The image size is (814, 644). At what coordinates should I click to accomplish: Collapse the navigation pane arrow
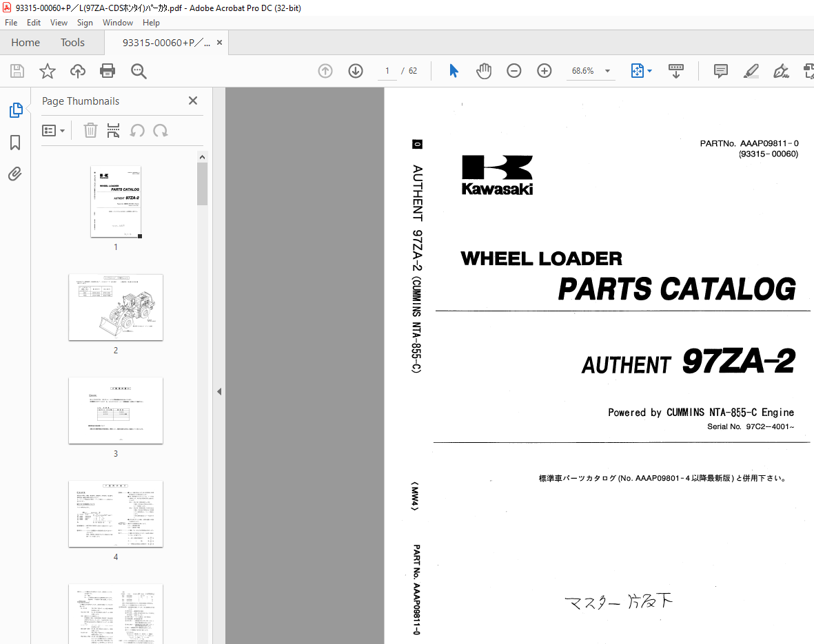[219, 392]
